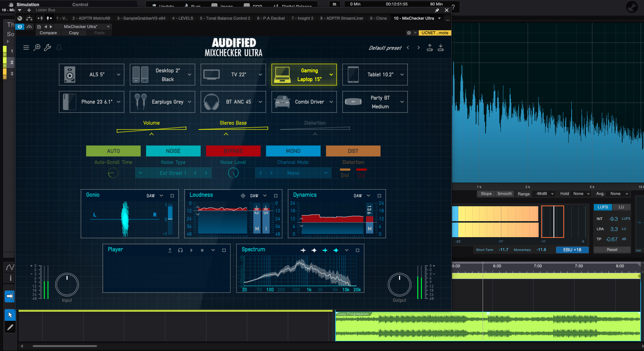Screen dimensions: 644x351
Task: Switch to 5 - Tonal Balance Control 2 tab
Action: pos(225,18)
